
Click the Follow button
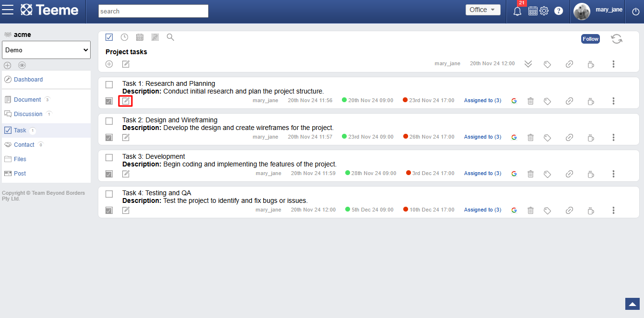590,39
